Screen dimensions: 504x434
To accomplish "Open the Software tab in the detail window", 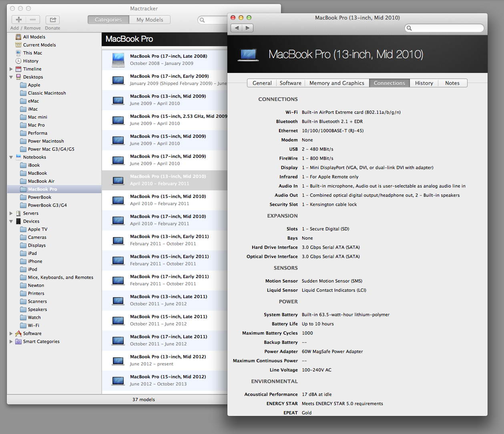I will point(290,83).
